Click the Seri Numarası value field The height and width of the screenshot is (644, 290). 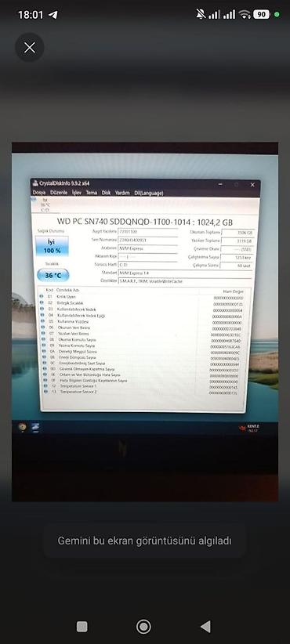tap(148, 241)
